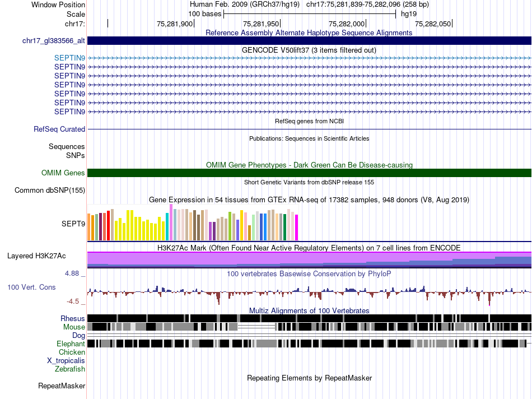This screenshot has height=399, width=532.
Task: Open Short Genetic Variants from dbSNP release 155 title
Action: pyautogui.click(x=309, y=182)
